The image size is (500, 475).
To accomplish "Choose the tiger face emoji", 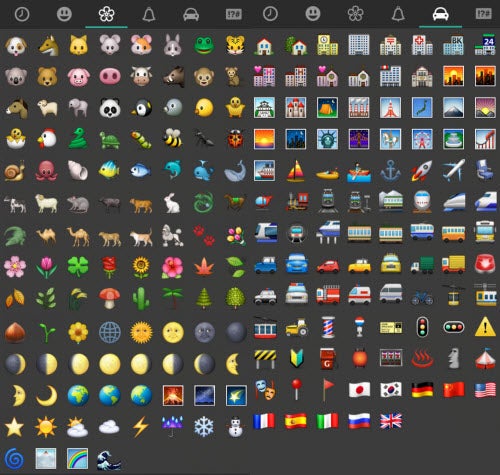I will click(235, 45).
